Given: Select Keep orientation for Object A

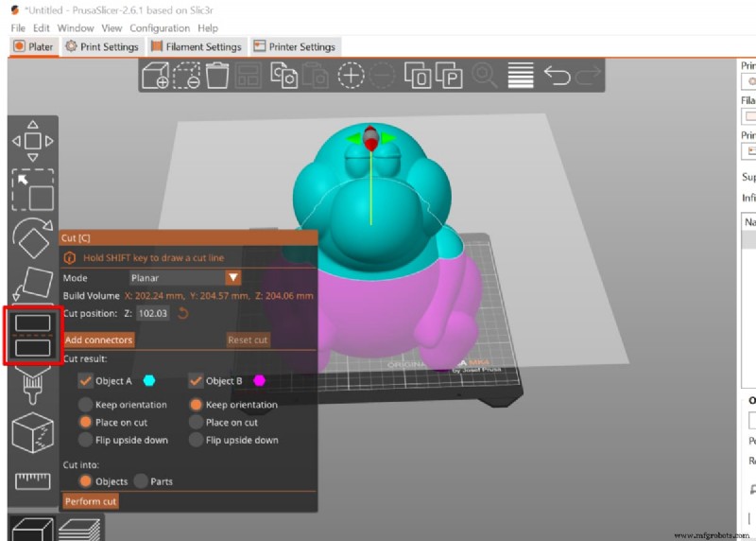Looking at the screenshot, I should (85, 405).
